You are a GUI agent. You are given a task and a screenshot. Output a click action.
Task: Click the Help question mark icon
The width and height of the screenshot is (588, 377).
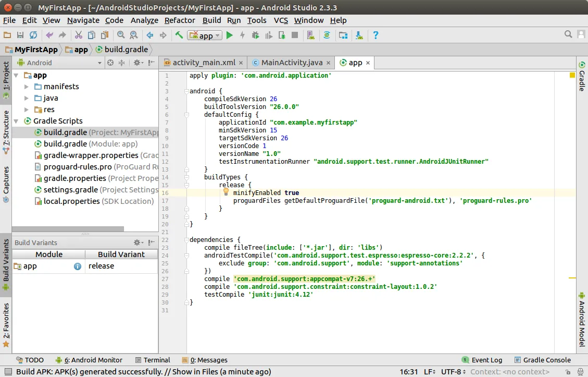coord(375,35)
